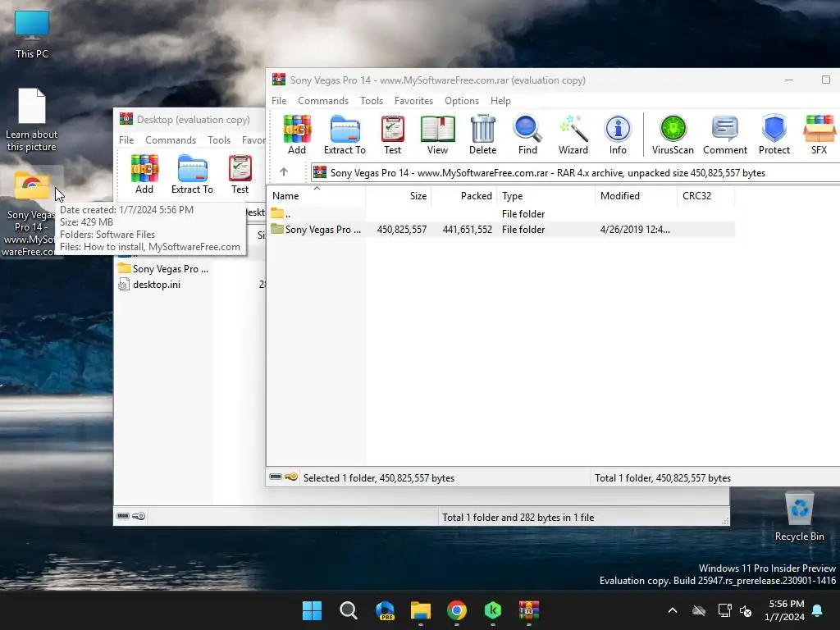Click Add icon in Desktop window
Viewport: 840px width, 630px height.
click(x=144, y=174)
